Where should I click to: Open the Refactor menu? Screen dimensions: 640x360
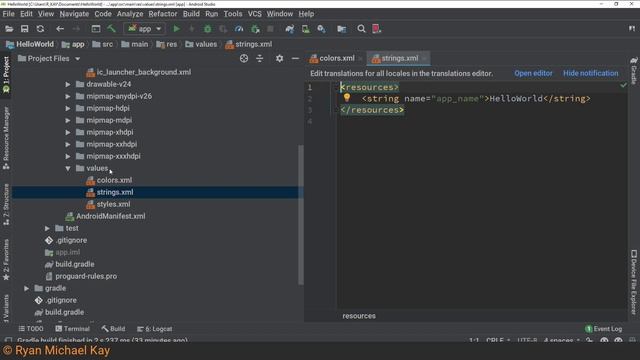pyautogui.click(x=163, y=14)
